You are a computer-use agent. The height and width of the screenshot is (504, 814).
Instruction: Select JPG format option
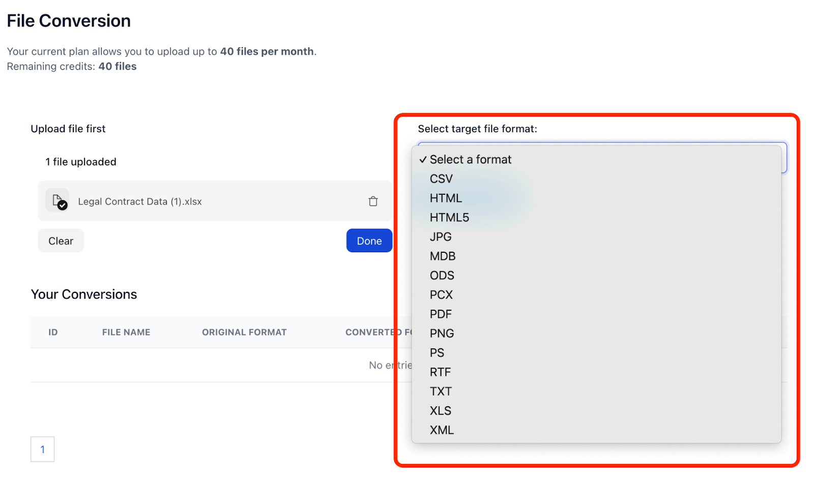pos(441,237)
